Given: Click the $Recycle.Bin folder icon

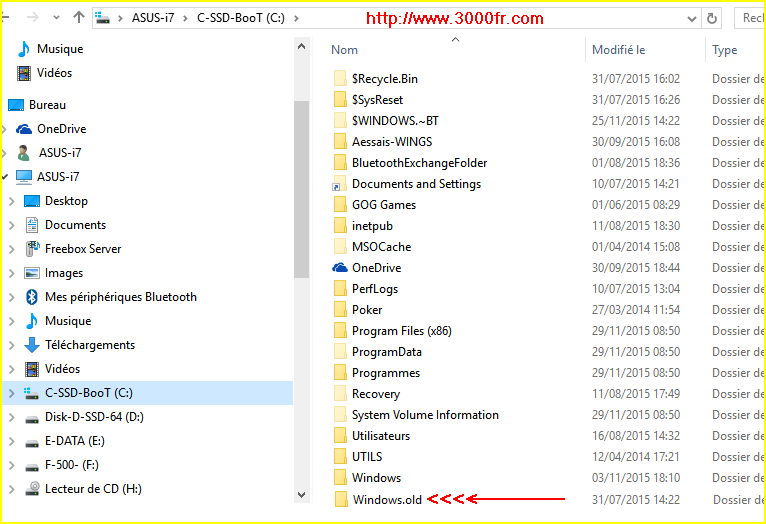Looking at the screenshot, I should click(x=340, y=79).
